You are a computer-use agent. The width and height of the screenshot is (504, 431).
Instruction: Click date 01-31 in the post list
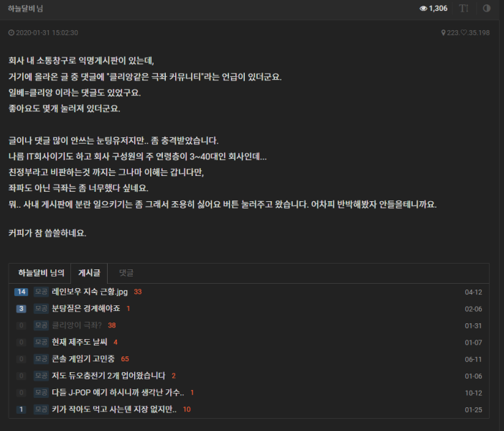(x=473, y=325)
